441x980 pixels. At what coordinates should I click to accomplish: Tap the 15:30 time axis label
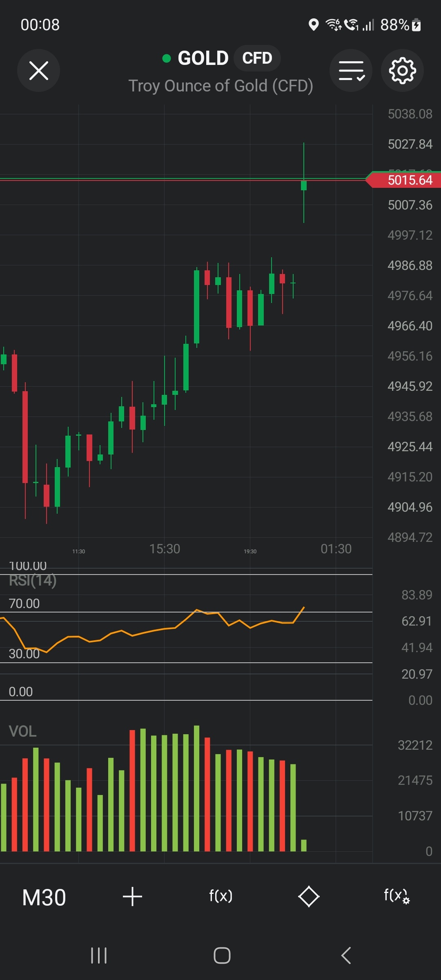coord(165,549)
